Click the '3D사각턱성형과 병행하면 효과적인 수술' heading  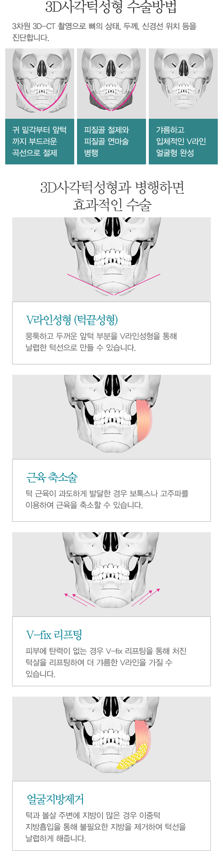click(x=112, y=196)
